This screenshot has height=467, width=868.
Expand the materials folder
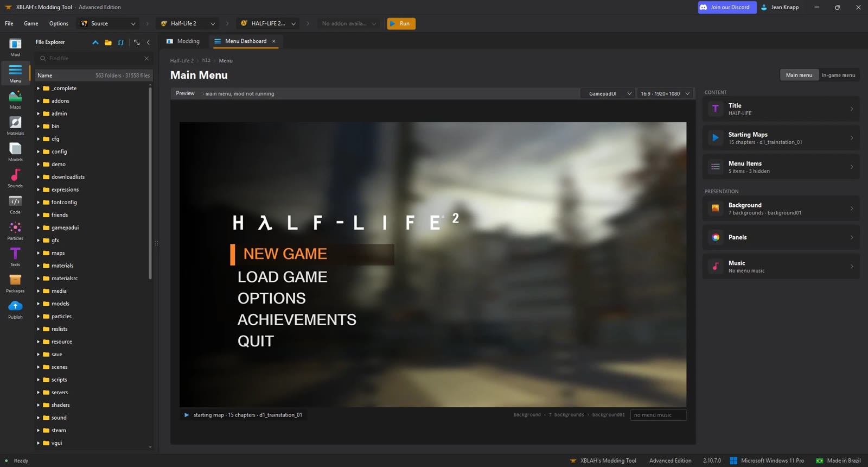pos(39,266)
